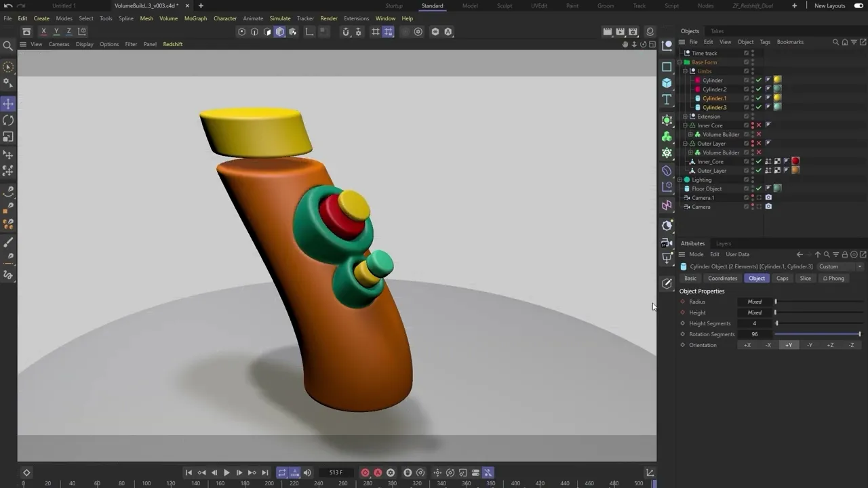The image size is (868, 488).
Task: Jump to the end of the timeline
Action: [264, 472]
